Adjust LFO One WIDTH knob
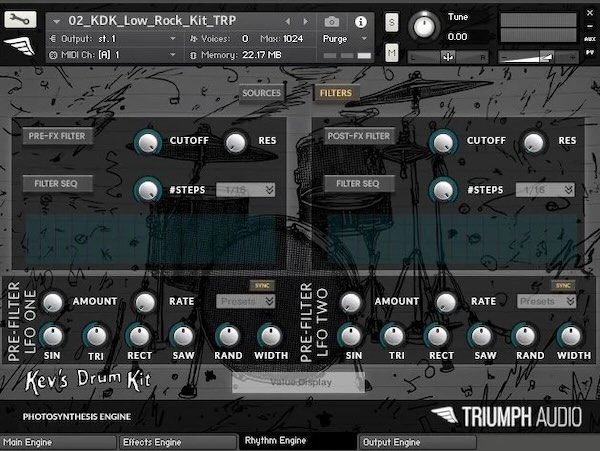Image resolution: width=600 pixels, height=451 pixels. [271, 336]
